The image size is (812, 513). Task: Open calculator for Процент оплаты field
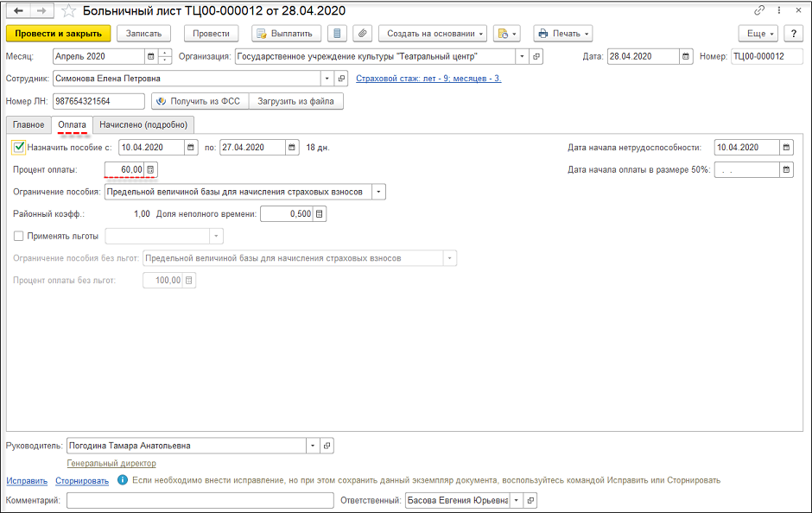(x=150, y=170)
